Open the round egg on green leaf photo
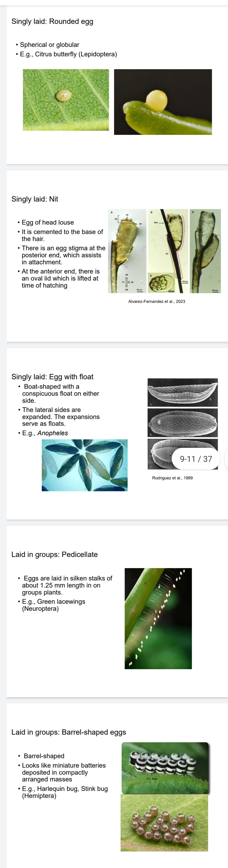 coord(66,100)
